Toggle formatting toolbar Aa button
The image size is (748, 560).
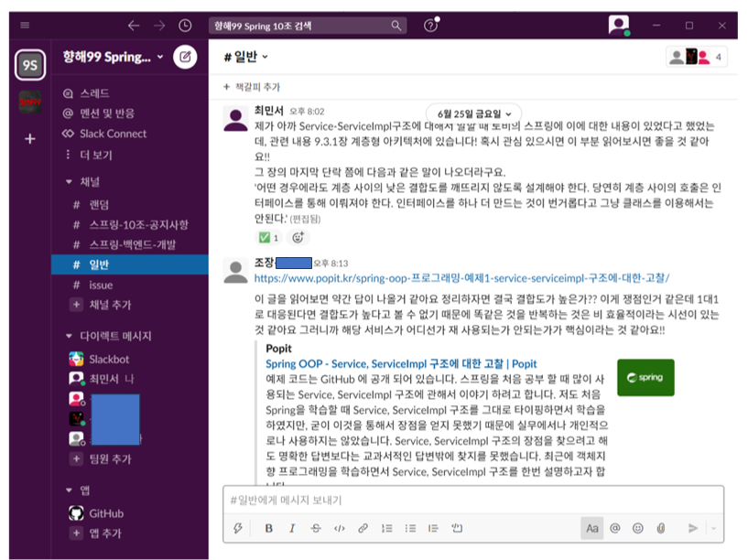592,528
